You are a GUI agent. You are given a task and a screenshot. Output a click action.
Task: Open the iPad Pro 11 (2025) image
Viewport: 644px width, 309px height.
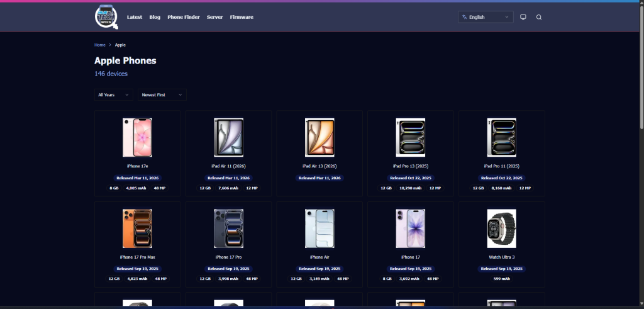click(x=501, y=138)
